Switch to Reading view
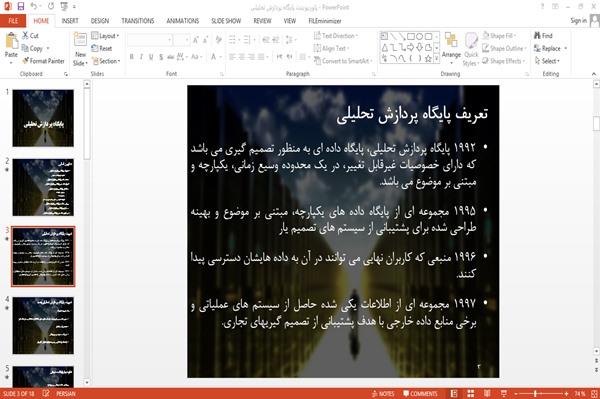600x399 pixels. click(x=487, y=394)
